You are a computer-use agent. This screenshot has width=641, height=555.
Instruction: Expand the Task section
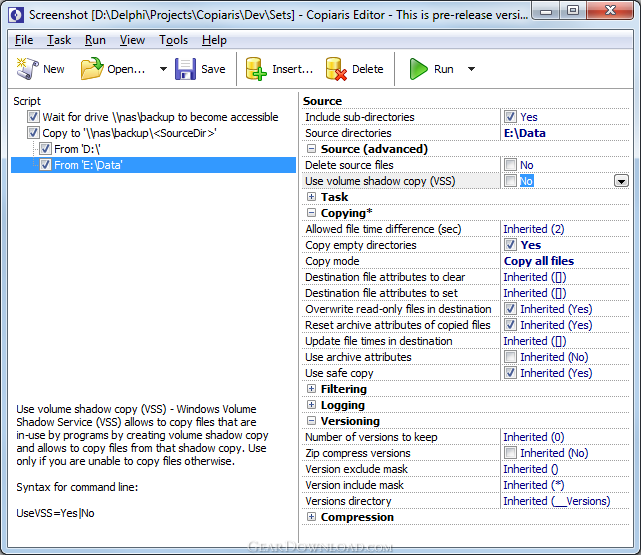[x=312, y=197]
